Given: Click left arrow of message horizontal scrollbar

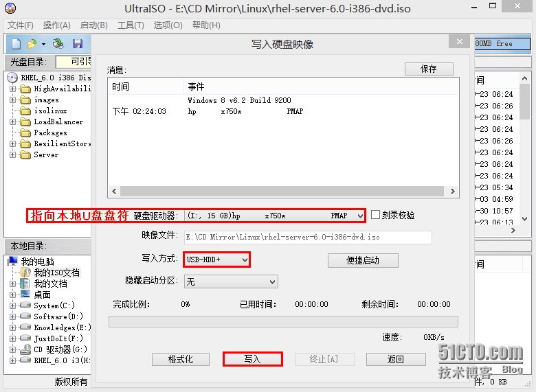Looking at the screenshot, I should 114,192.
